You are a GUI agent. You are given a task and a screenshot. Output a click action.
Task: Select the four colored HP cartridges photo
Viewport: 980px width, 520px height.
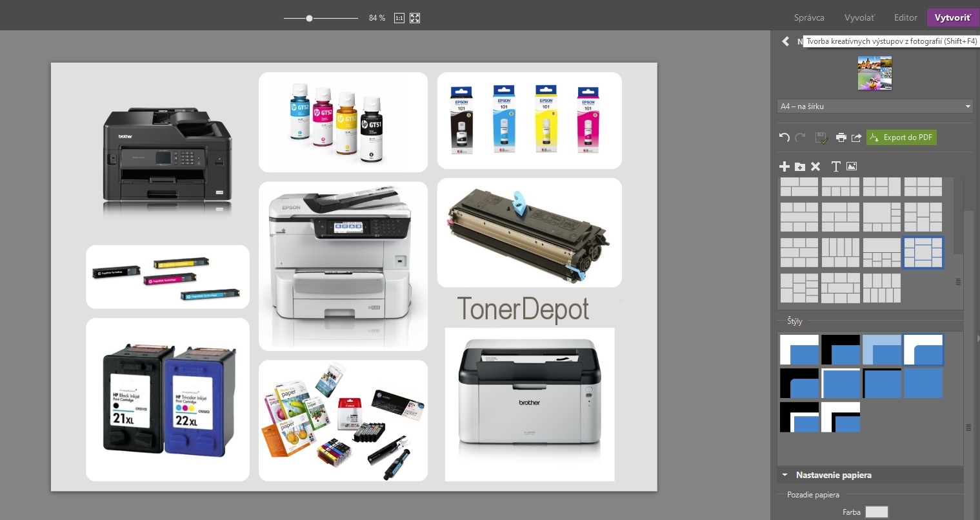click(168, 277)
